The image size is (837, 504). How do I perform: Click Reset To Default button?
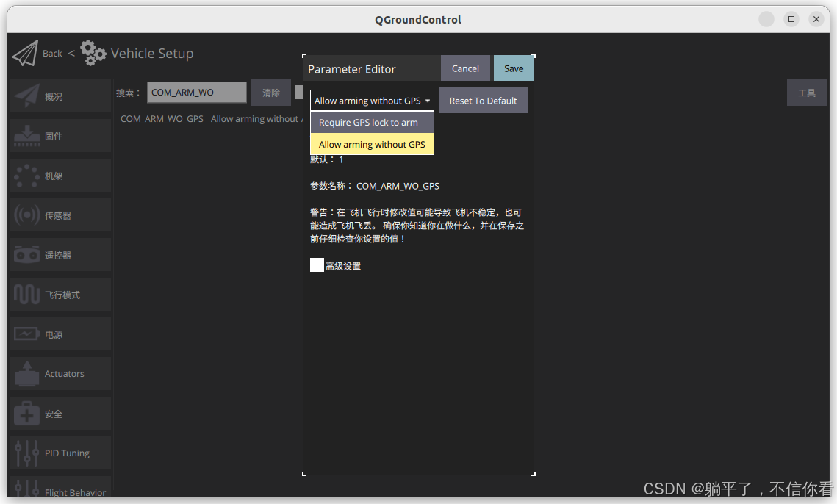[483, 101]
